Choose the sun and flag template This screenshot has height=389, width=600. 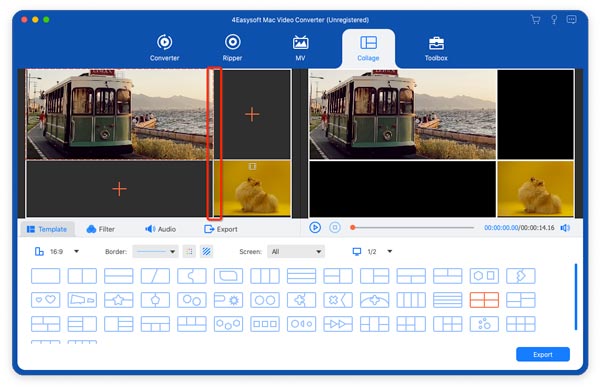(x=228, y=299)
